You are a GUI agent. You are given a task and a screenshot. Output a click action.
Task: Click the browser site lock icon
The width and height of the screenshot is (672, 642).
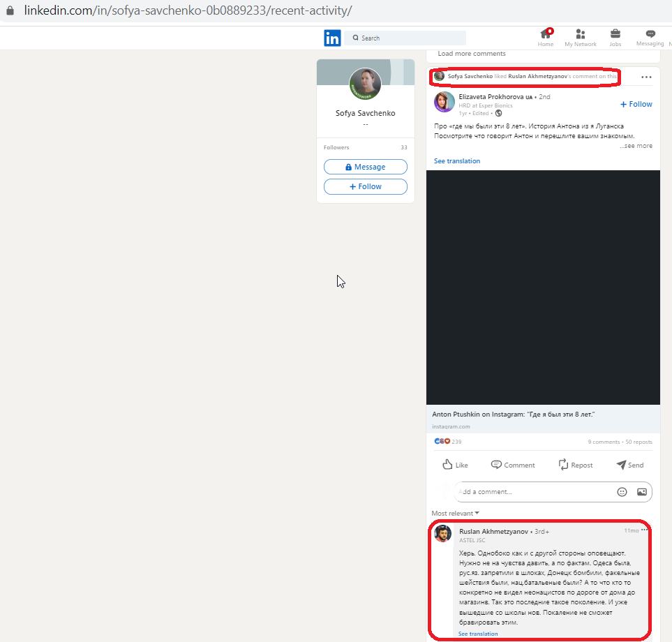coord(10,10)
